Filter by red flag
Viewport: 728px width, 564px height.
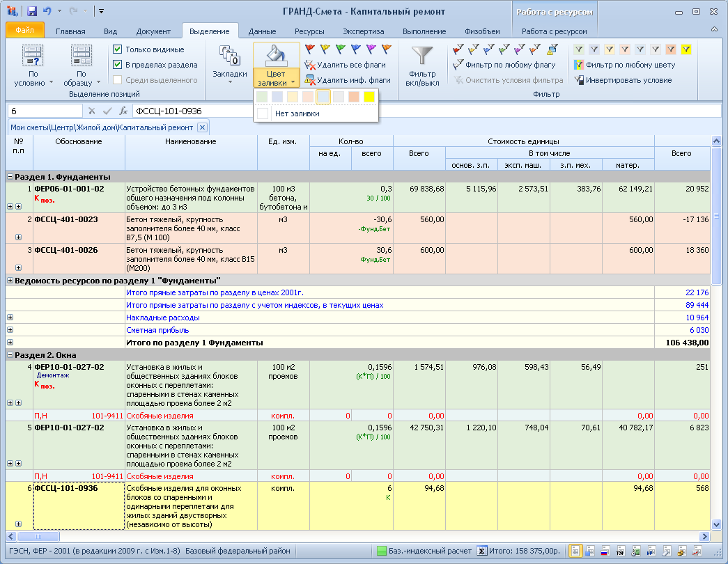pos(458,49)
